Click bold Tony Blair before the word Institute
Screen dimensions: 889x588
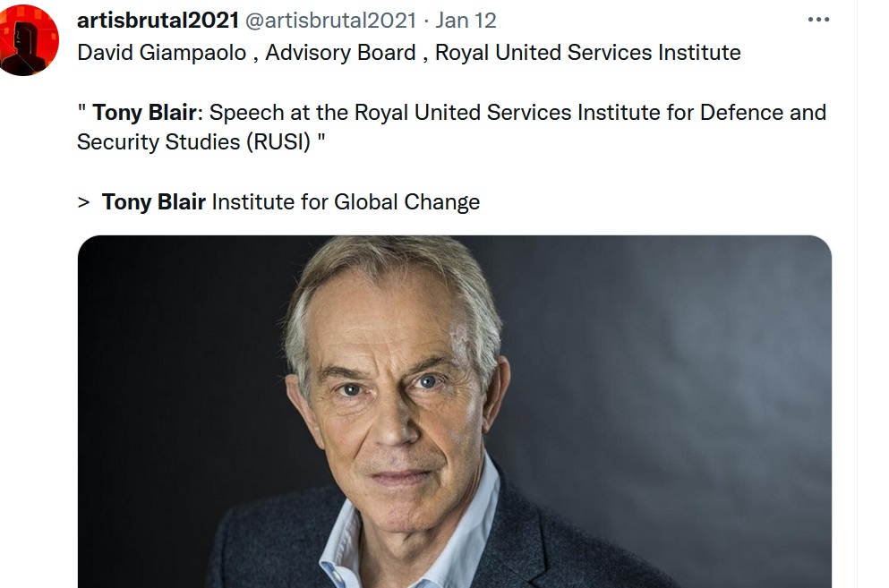click(x=153, y=202)
